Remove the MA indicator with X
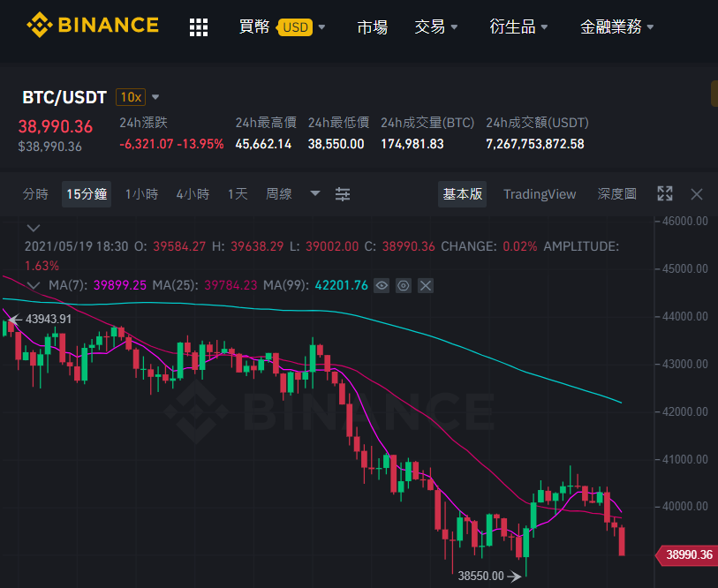The height and width of the screenshot is (588, 718). (x=426, y=286)
